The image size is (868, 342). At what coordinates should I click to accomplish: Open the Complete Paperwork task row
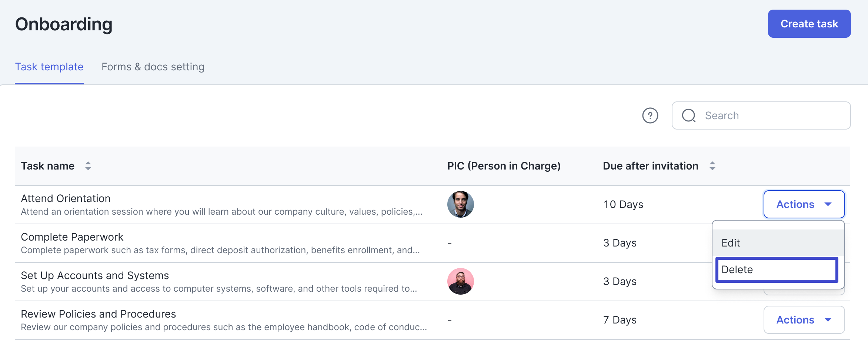[72, 237]
